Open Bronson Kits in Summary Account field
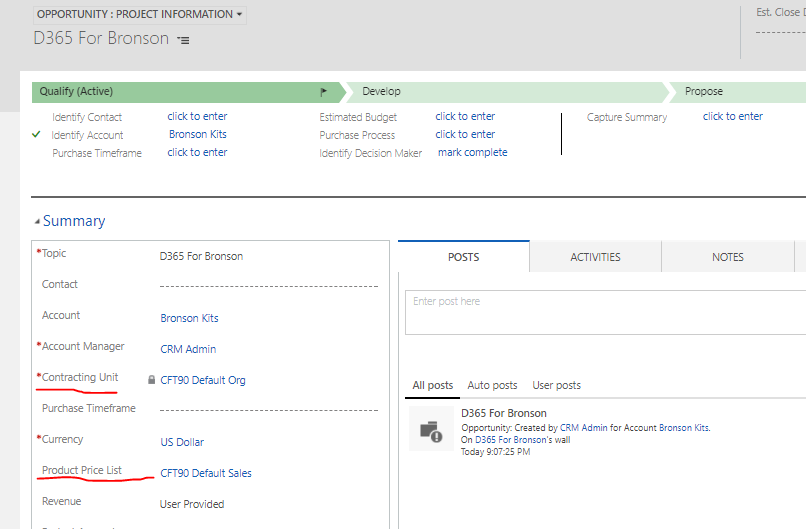 pos(189,318)
